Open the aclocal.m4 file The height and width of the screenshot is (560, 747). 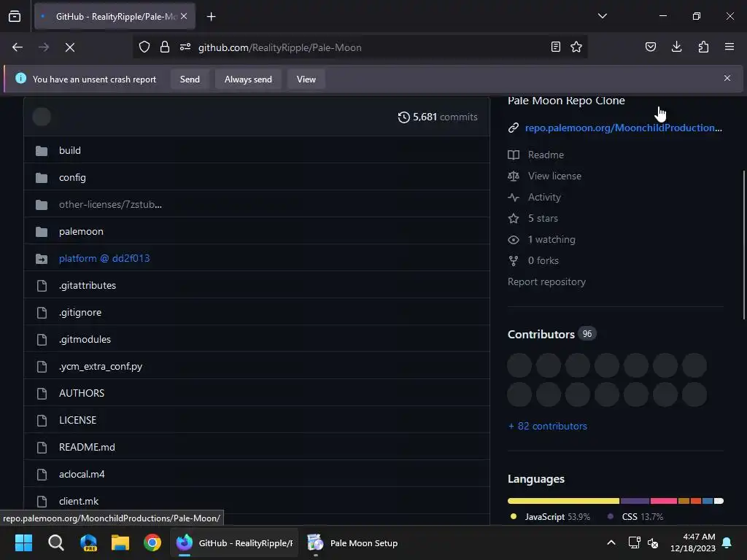[x=82, y=474]
